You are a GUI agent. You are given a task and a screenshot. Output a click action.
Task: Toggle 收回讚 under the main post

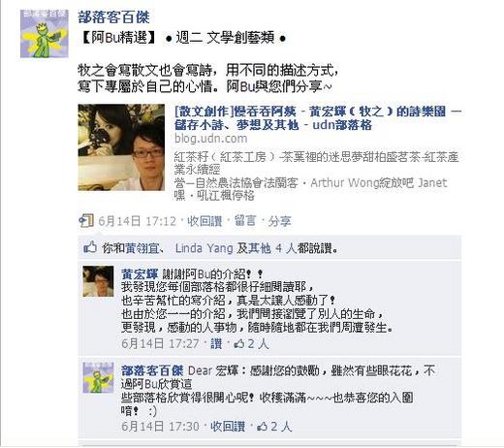[205, 221]
